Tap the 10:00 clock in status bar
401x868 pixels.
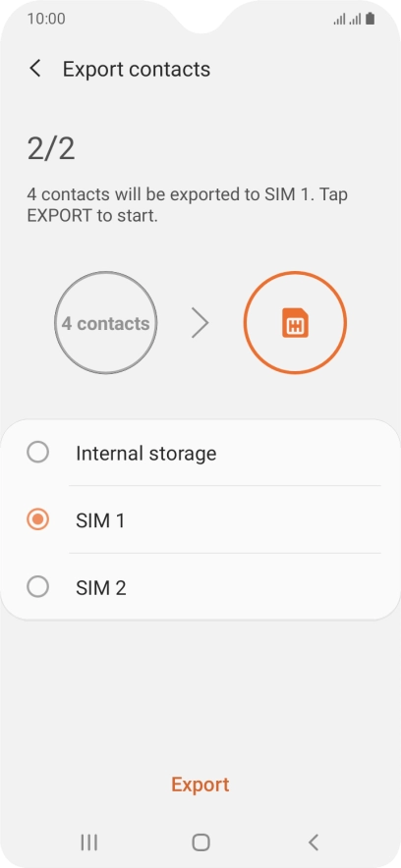click(46, 19)
